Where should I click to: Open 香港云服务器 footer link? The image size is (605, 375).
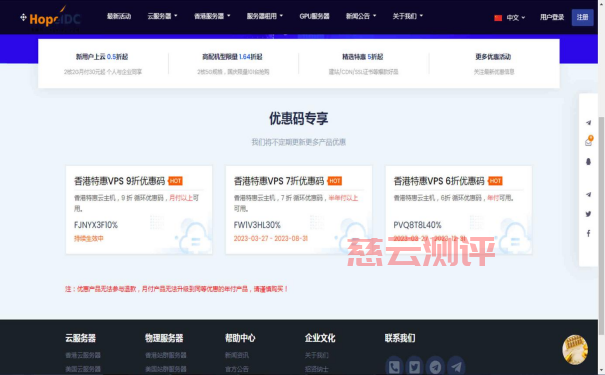pyautogui.click(x=83, y=355)
